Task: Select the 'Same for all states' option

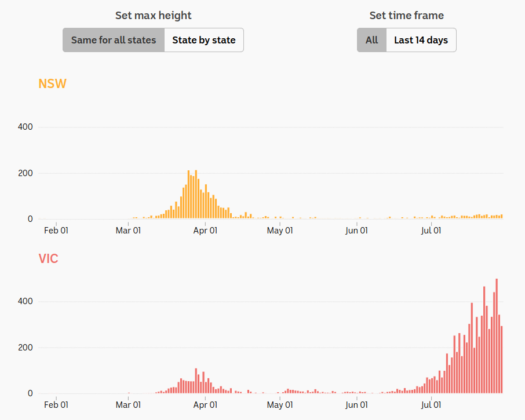Action: (114, 40)
